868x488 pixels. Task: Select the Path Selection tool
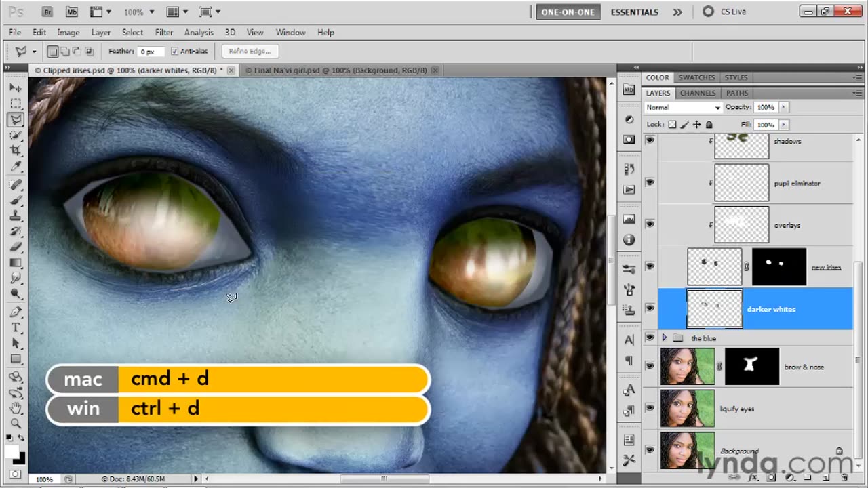[16, 344]
